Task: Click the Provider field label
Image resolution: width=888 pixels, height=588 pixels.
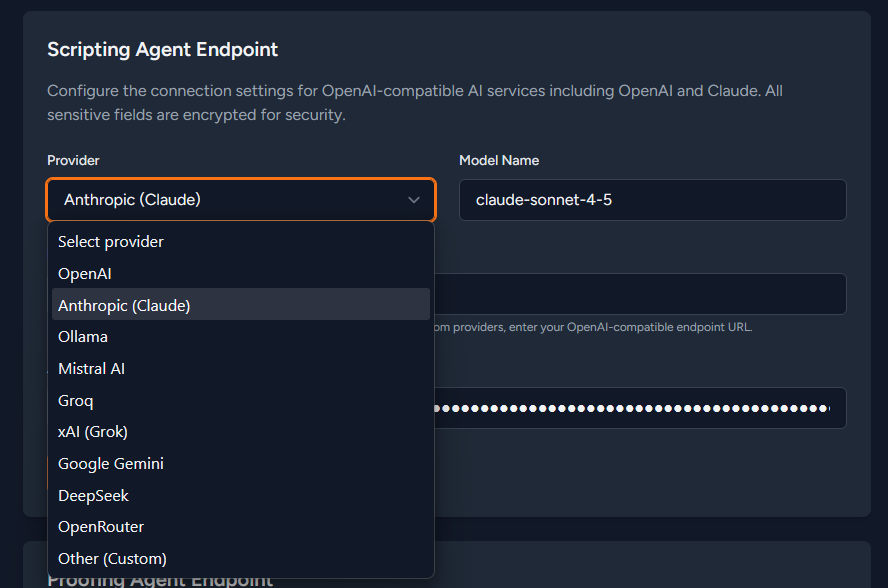Action: coord(73,161)
